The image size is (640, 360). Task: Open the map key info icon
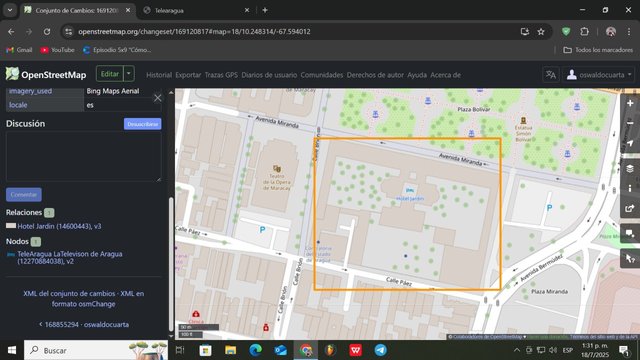(x=630, y=188)
